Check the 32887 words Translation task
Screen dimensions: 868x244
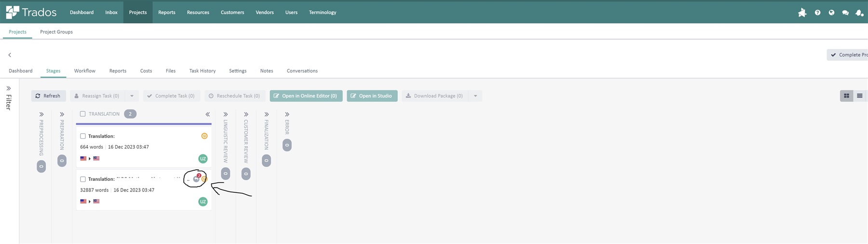[x=83, y=179]
